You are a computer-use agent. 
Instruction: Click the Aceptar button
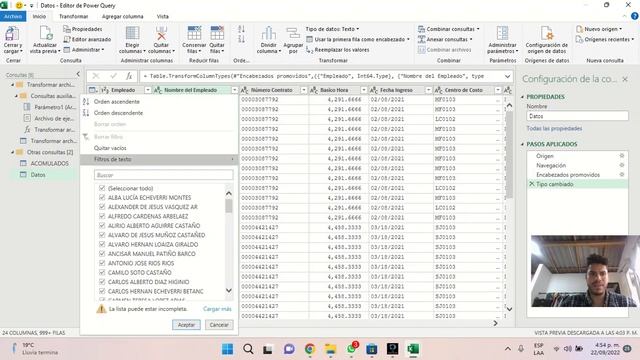[x=186, y=325]
